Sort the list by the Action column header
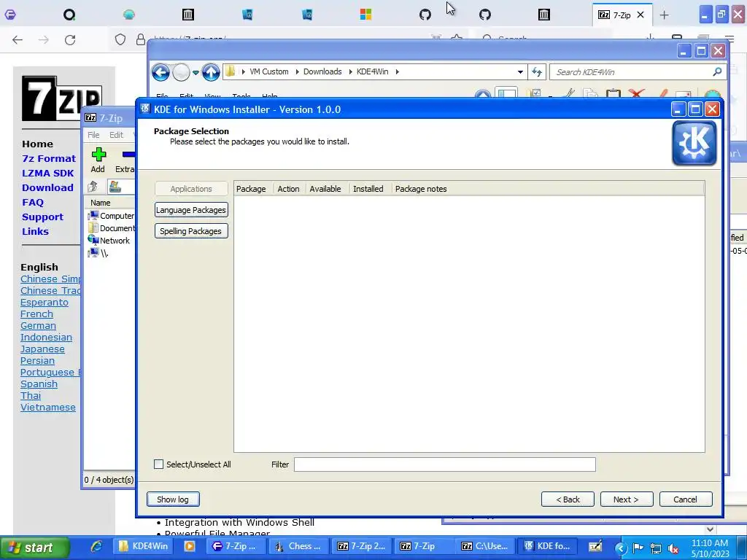 point(289,189)
